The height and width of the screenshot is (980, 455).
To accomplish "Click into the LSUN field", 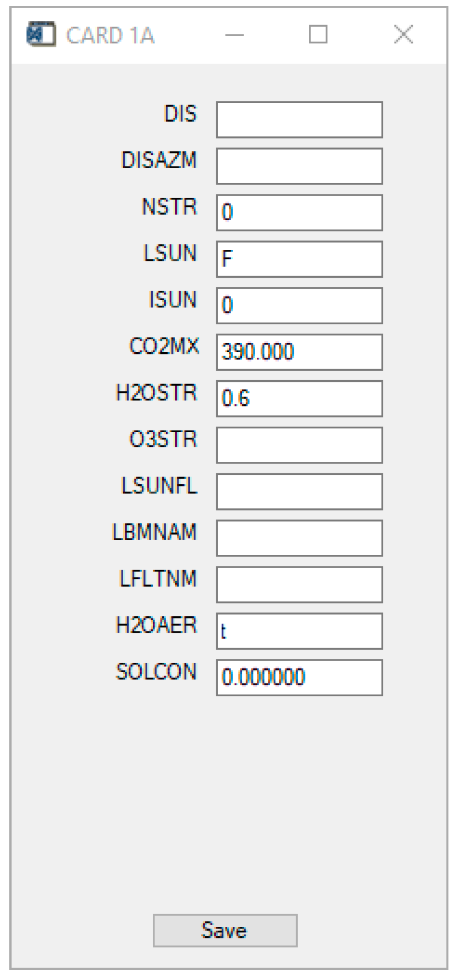I will point(299,259).
